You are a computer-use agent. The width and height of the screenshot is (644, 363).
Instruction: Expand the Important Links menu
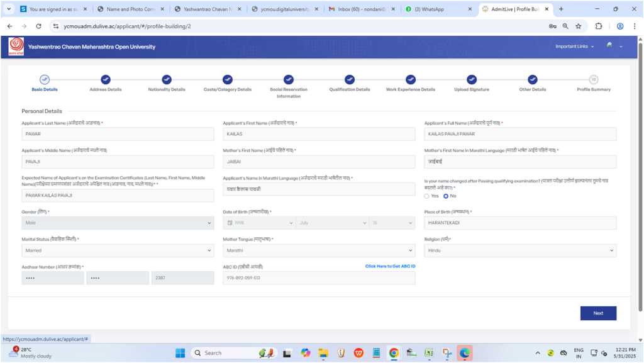(x=574, y=47)
